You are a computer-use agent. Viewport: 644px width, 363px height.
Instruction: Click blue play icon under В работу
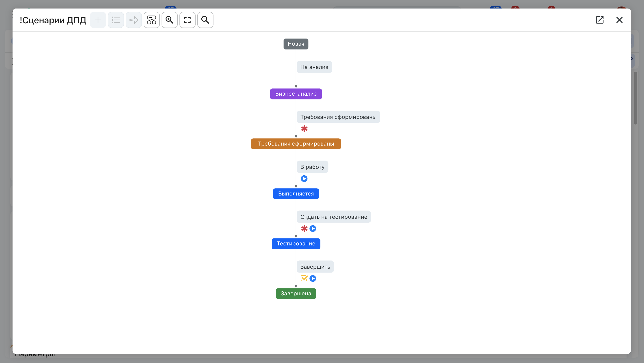coord(304,179)
